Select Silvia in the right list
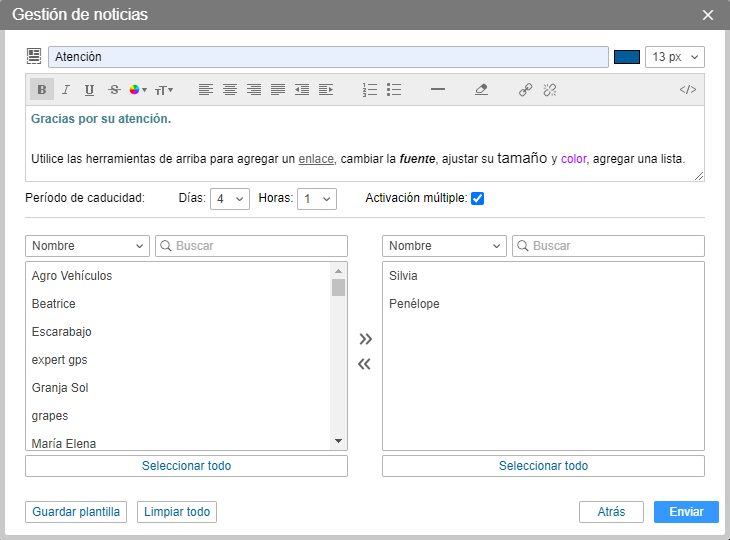 coord(403,276)
